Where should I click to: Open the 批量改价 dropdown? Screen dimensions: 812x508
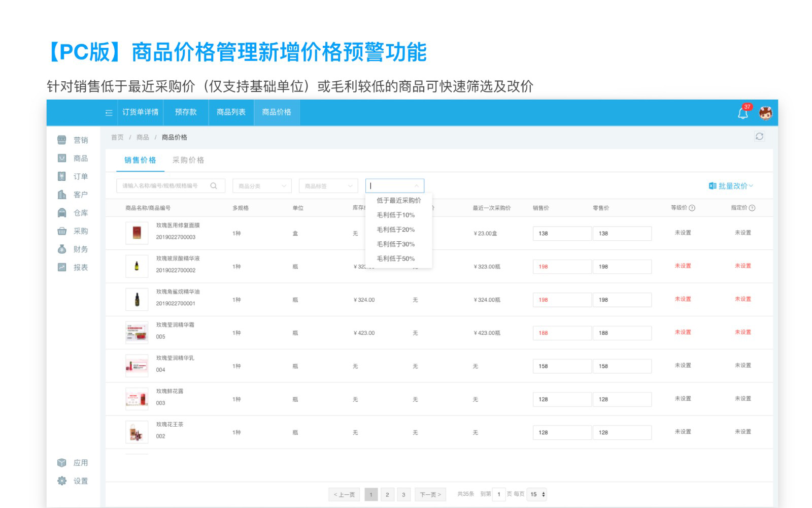731,186
